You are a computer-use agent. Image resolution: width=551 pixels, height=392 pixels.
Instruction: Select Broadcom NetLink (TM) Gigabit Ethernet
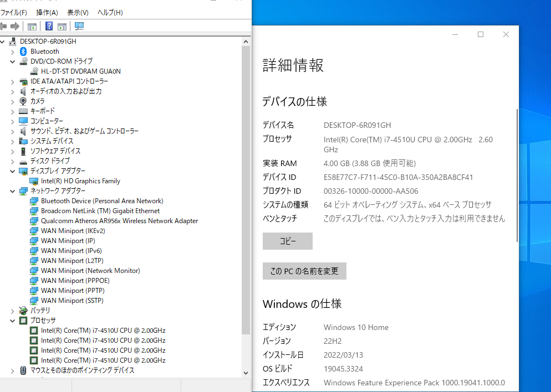(x=100, y=211)
